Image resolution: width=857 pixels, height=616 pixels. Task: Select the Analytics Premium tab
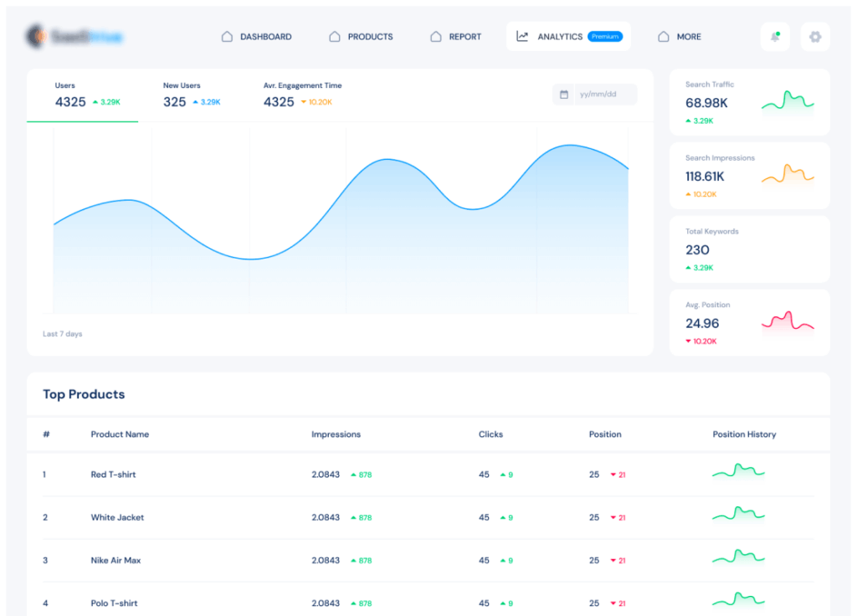coord(568,37)
